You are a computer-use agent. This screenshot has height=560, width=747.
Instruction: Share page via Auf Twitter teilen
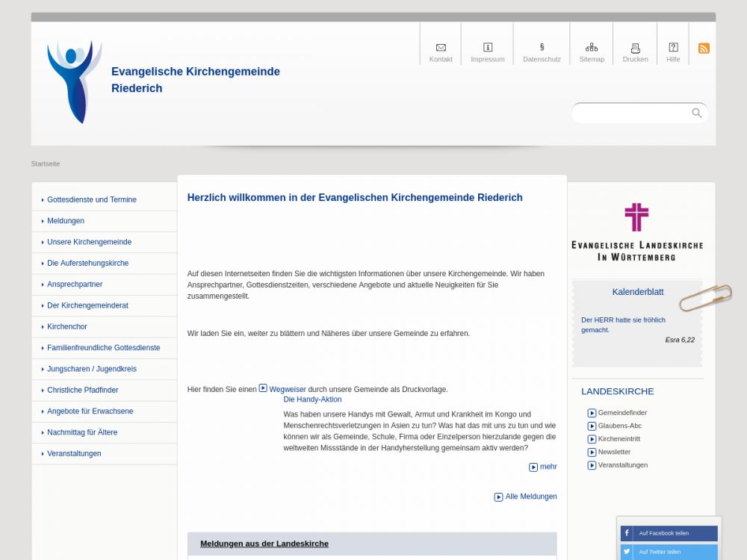[x=669, y=552]
